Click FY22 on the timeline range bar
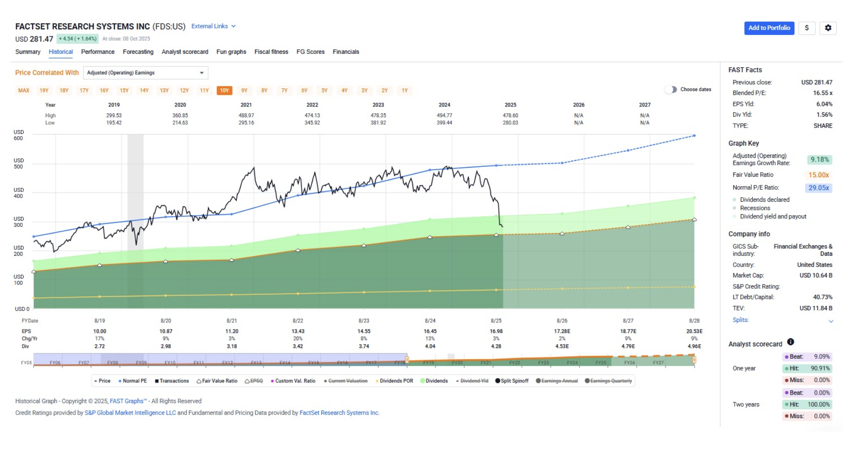868x450 pixels. point(514,363)
